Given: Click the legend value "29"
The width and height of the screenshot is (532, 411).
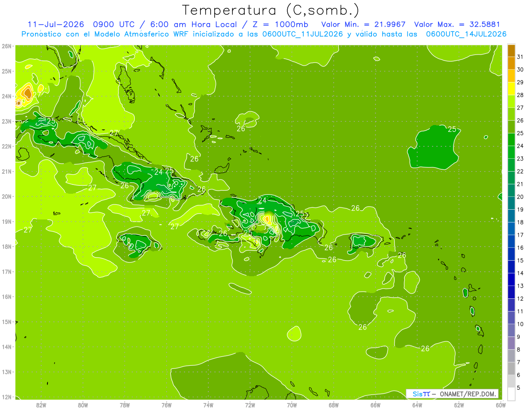Looking at the screenshot, I should click(x=520, y=82).
